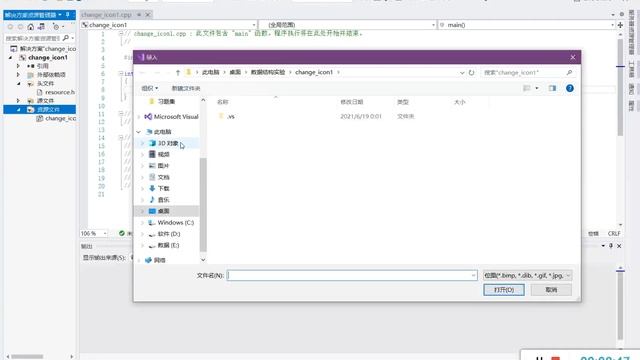Screen dimensions: 640x360
Task: Expand the 网络 node arrow in sidebar
Action: (139, 260)
